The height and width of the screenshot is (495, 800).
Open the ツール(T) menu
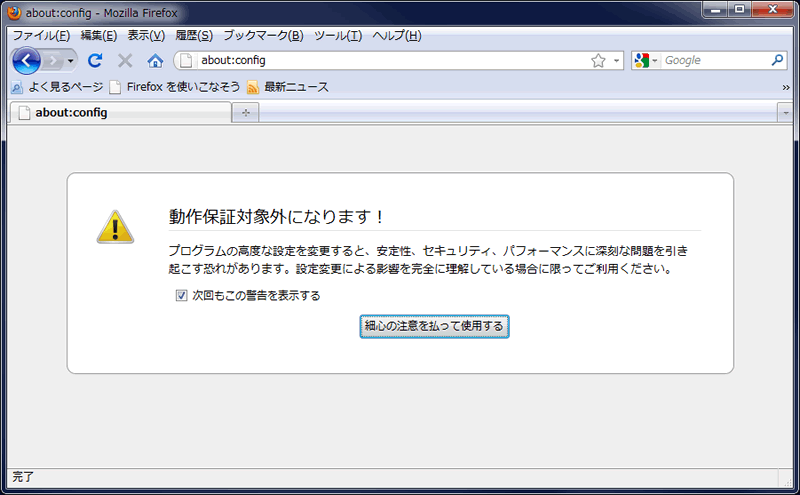[x=338, y=35]
